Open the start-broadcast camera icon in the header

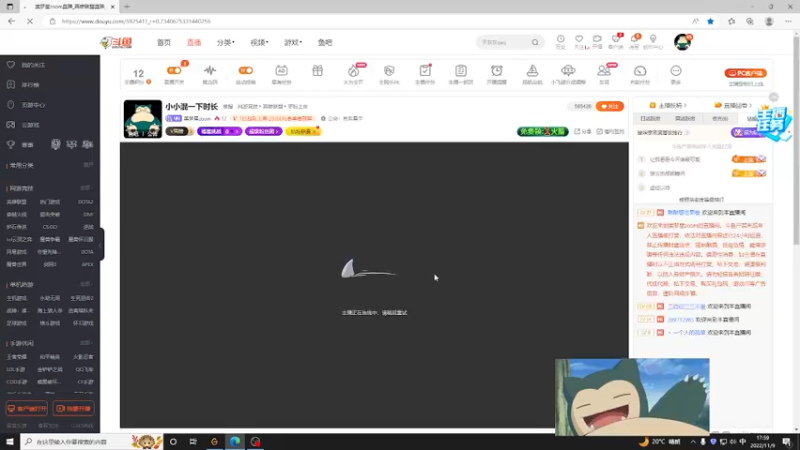597,39
